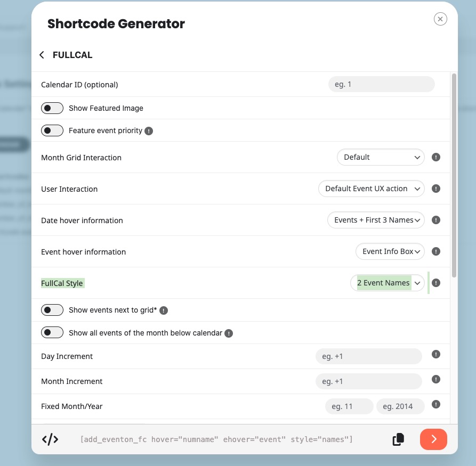Expand the User Interaction dropdown
Viewport: 476px width, 466px height.
(x=371, y=189)
